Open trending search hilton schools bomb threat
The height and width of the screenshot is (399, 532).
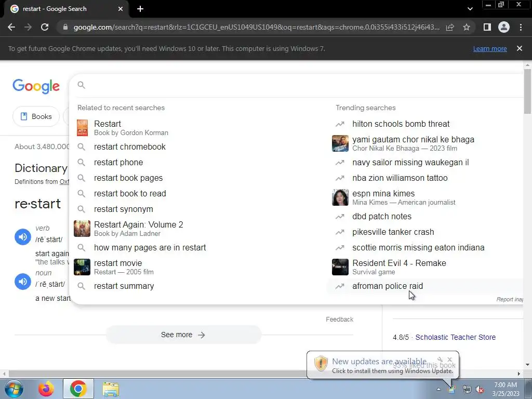pyautogui.click(x=426, y=124)
